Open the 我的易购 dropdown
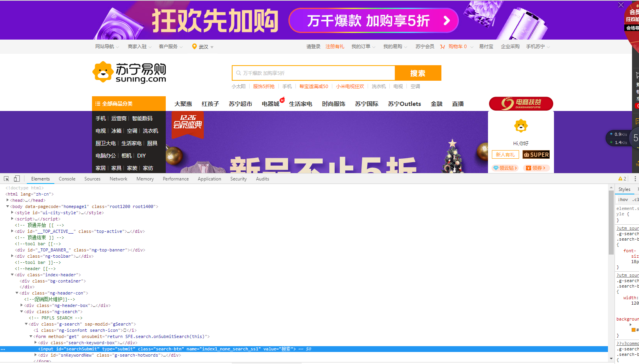Image resolution: width=639 pixels, height=364 pixels. (x=395, y=47)
